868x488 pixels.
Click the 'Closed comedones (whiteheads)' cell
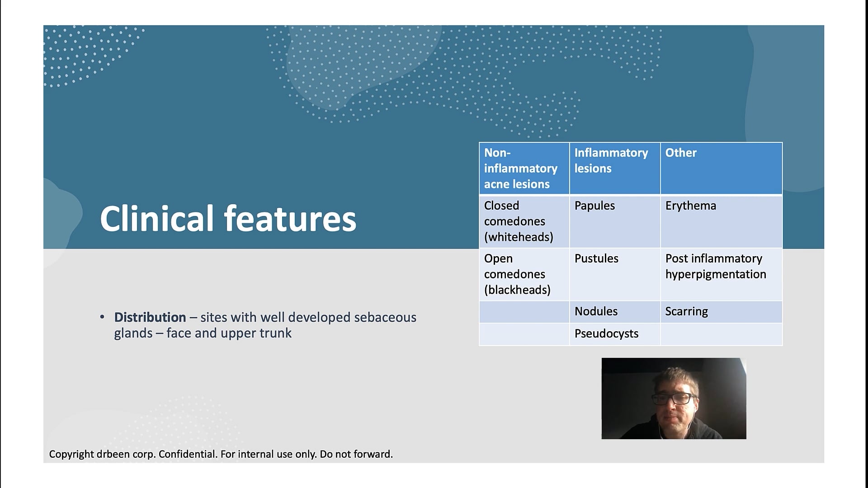[x=524, y=221]
